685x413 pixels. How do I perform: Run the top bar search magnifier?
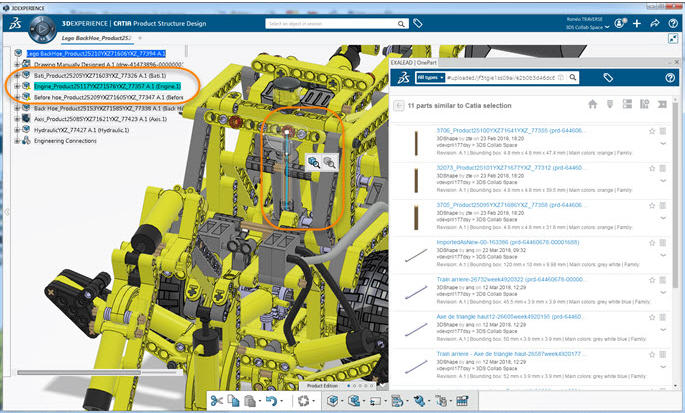click(401, 24)
